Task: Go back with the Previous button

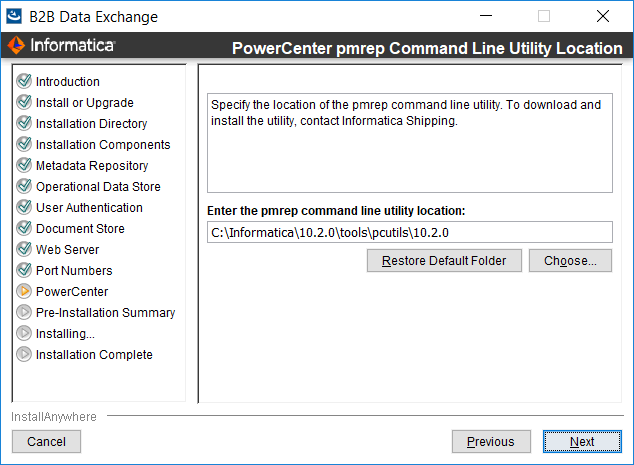Action: (491, 442)
